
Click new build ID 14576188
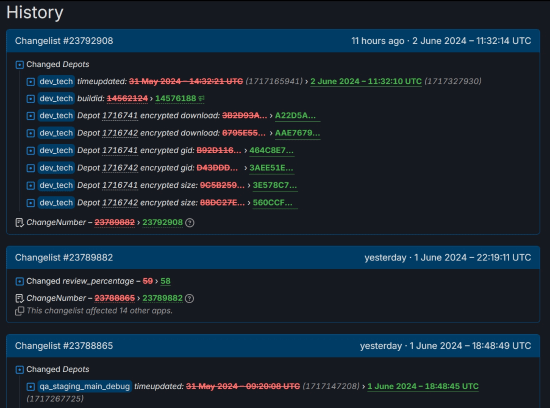click(x=176, y=99)
